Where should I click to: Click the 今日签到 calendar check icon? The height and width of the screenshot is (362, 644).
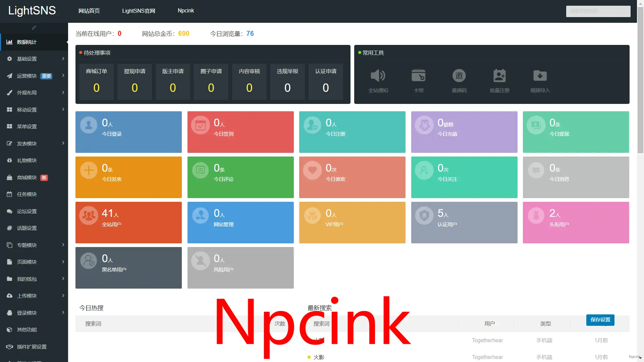201,125
